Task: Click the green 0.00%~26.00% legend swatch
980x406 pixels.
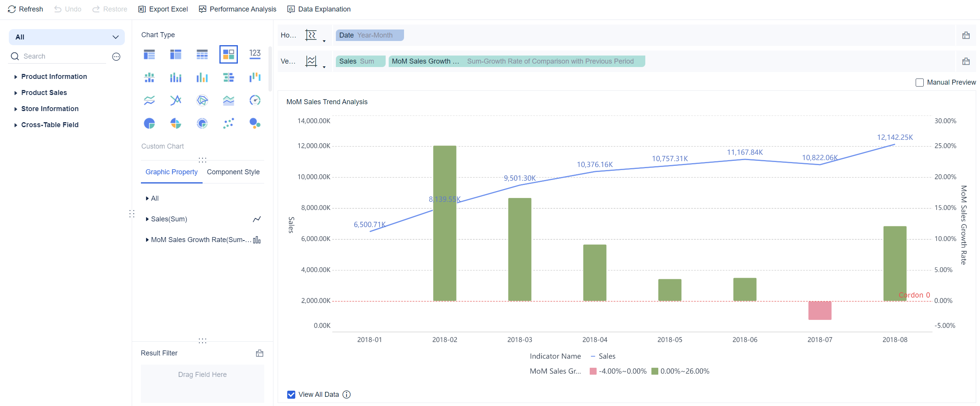Action: click(x=654, y=371)
